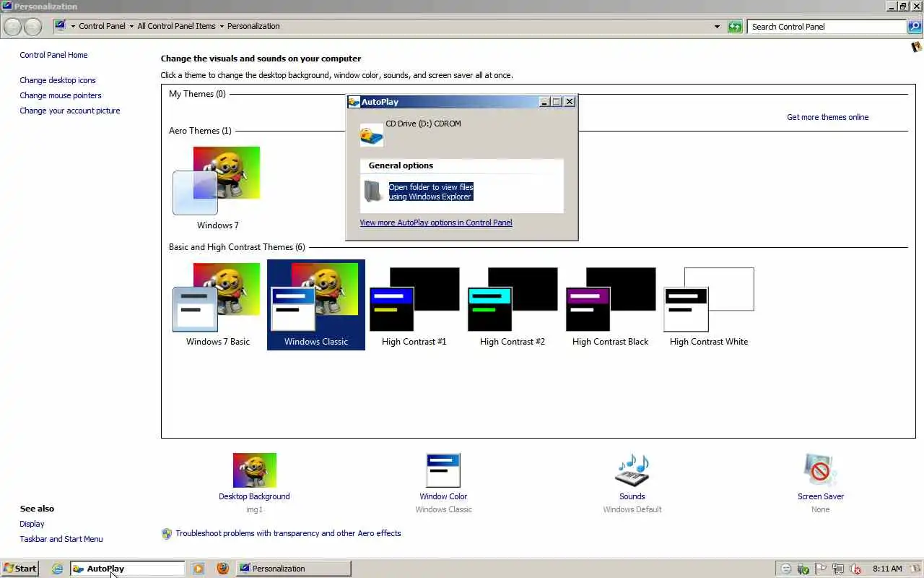This screenshot has width=924, height=578.
Task: Launch Windows Media Player from the taskbar
Action: point(199,569)
